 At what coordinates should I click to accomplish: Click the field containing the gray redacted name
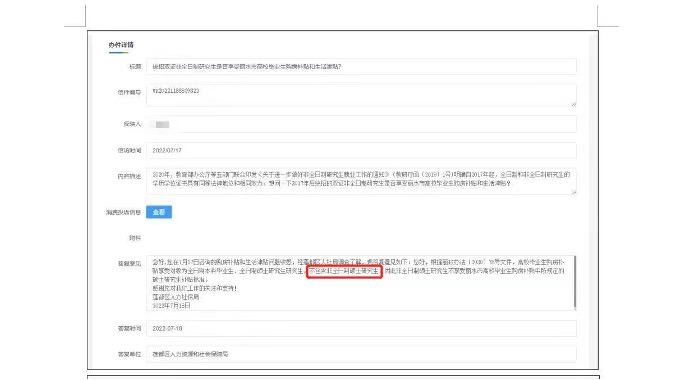coord(361,124)
